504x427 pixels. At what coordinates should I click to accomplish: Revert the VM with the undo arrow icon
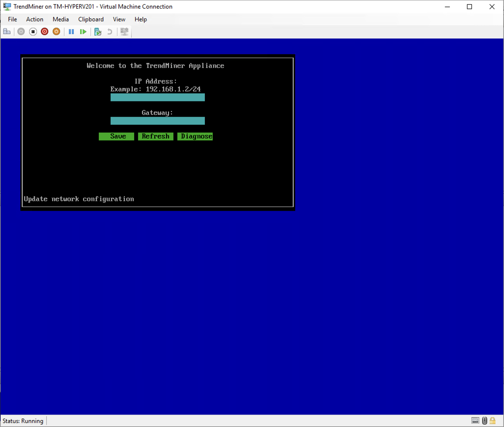pos(110,32)
